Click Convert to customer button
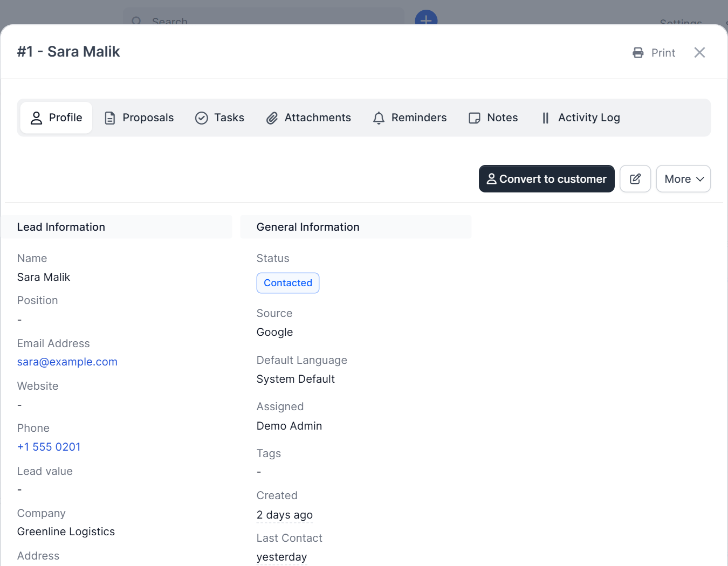Viewport: 728px width, 566px height. (x=547, y=179)
